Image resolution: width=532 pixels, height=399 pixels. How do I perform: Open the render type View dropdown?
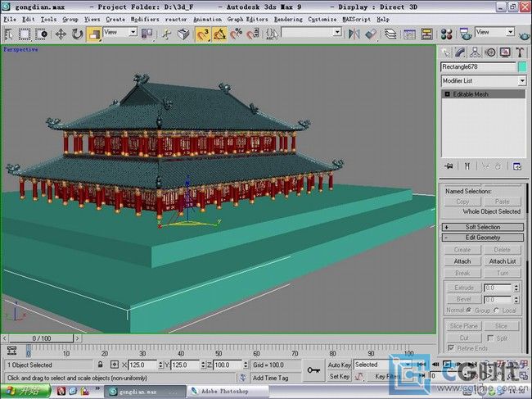point(494,32)
